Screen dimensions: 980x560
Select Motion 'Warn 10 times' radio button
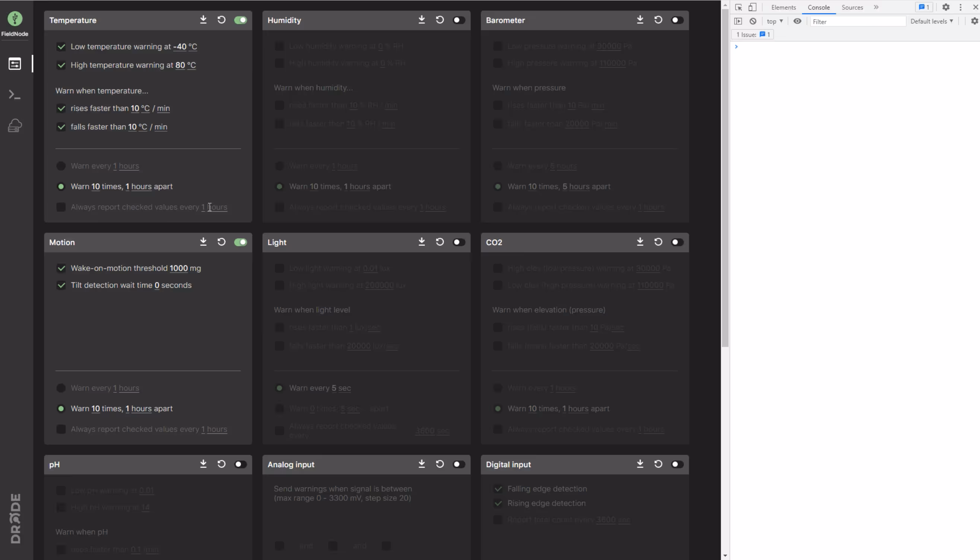[x=61, y=408]
